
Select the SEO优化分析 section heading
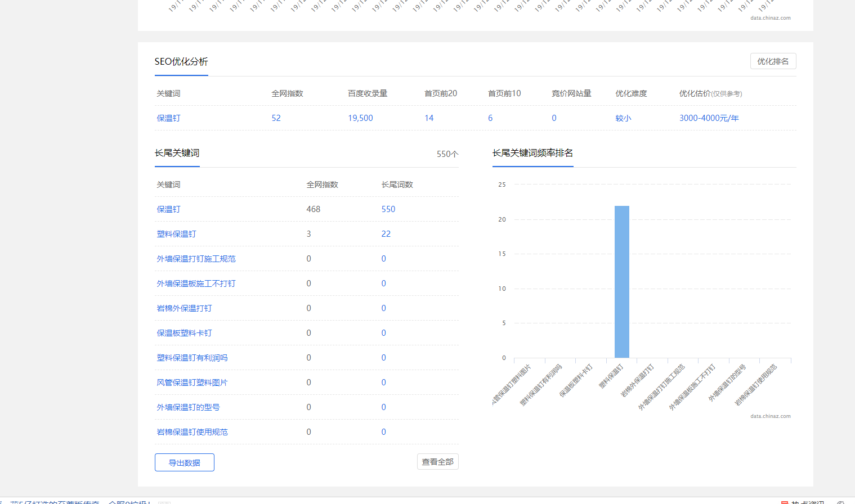pyautogui.click(x=181, y=62)
